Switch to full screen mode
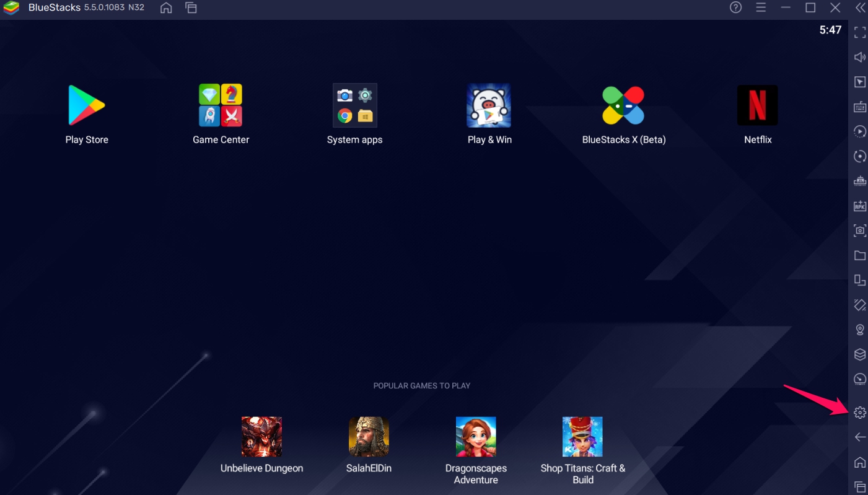Viewport: 868px width, 495px height. point(860,32)
